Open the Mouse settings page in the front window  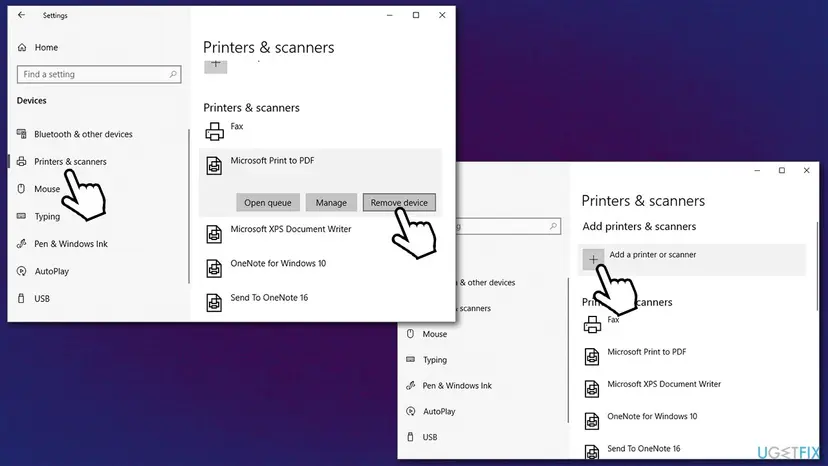[x=47, y=189]
